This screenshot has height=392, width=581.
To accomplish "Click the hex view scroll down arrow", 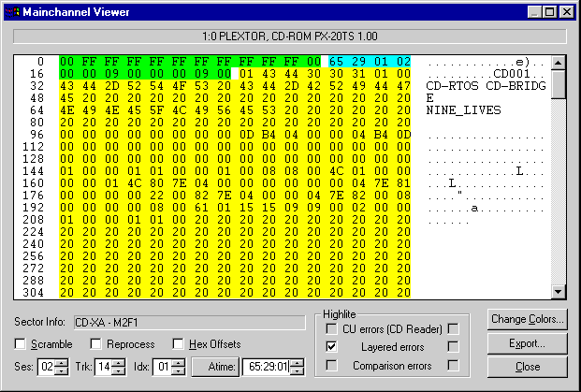I will coord(558,292).
